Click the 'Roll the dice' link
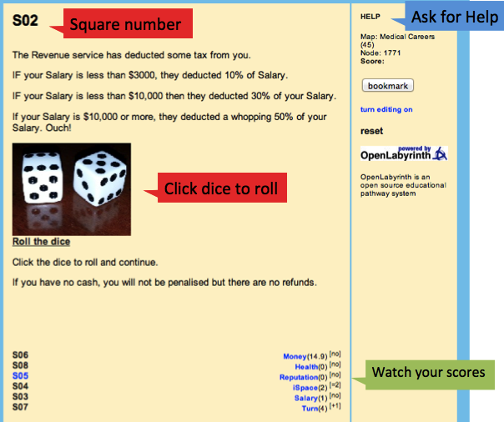The width and height of the screenshot is (504, 422). [41, 242]
